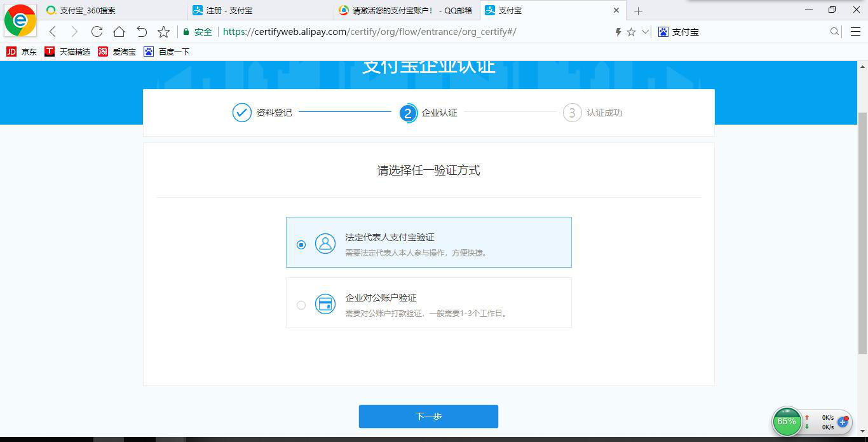Screen dimensions: 868x442
Task: Click the 法定代表人支付宝验证 title text
Action: [390, 237]
